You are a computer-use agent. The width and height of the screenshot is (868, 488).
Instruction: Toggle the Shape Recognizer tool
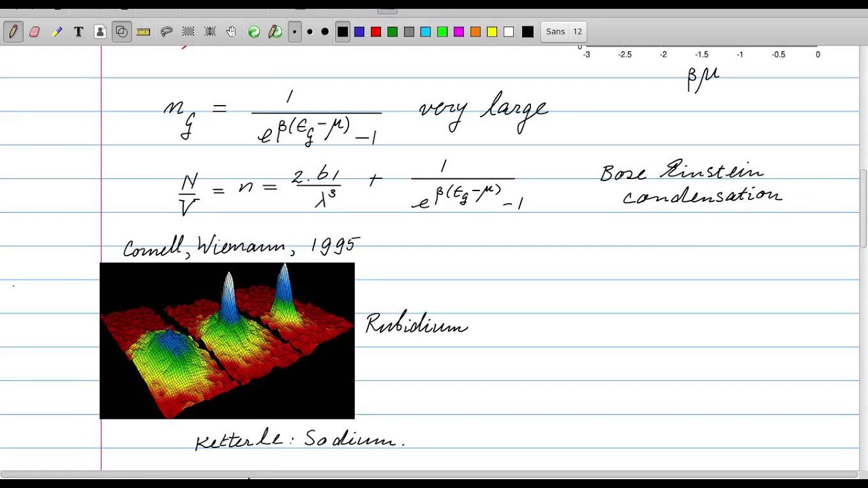(x=121, y=32)
